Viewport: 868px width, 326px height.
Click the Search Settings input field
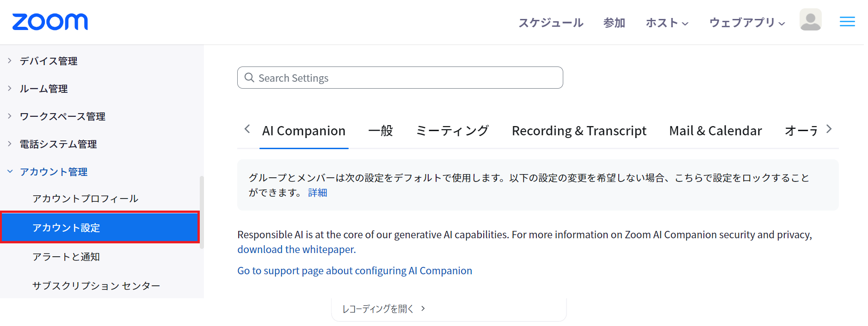[x=400, y=78]
